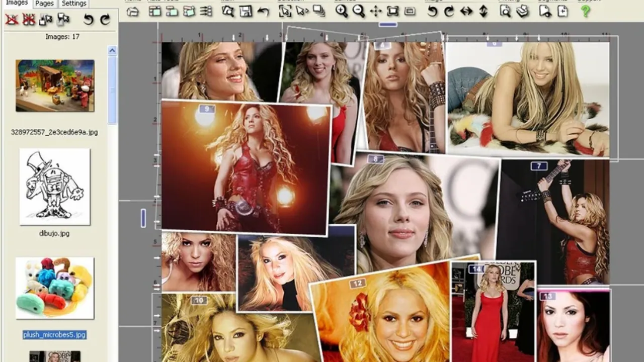Click rotate-right arrow in Images panel
This screenshot has height=362, width=644.
[x=105, y=20]
